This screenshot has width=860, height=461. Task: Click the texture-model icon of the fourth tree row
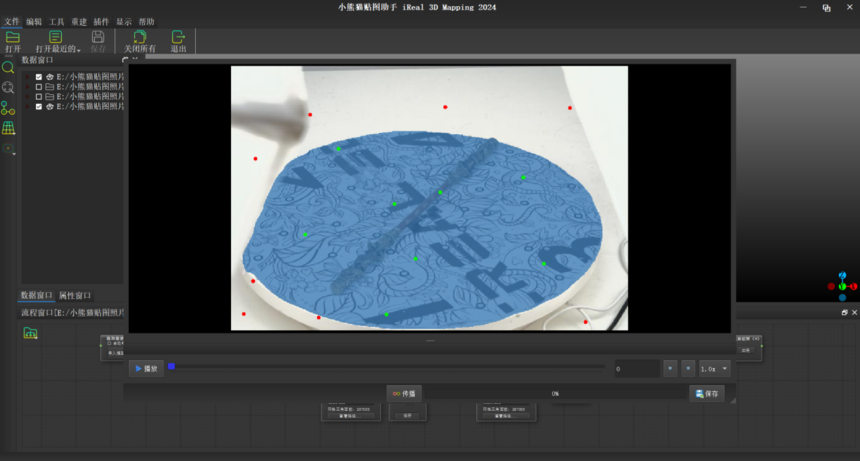click(x=49, y=106)
